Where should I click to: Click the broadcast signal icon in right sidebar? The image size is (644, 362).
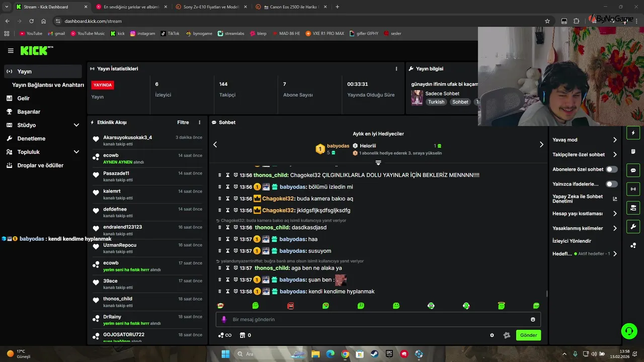633,189
